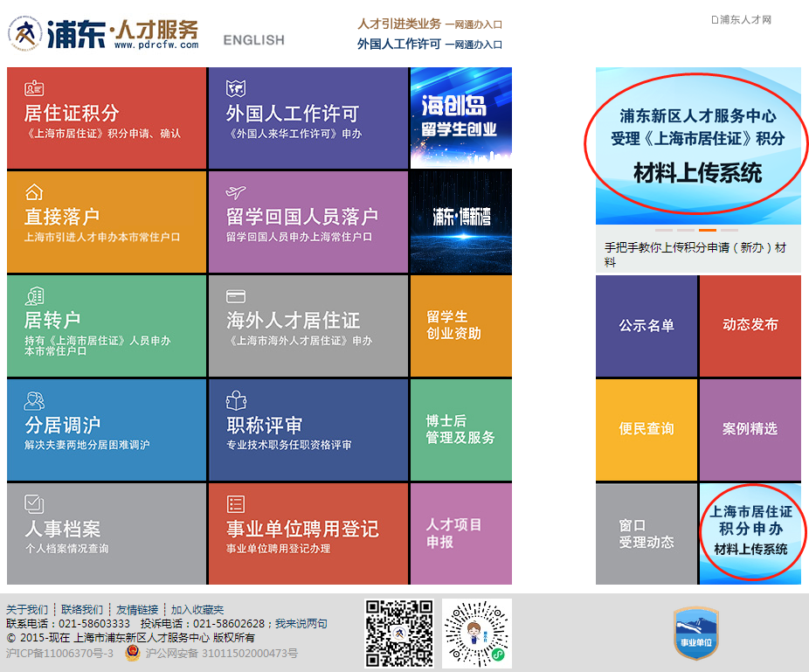Screen dimensions: 809x672
Task: Switch language via ENGLISH link
Action: (x=253, y=40)
